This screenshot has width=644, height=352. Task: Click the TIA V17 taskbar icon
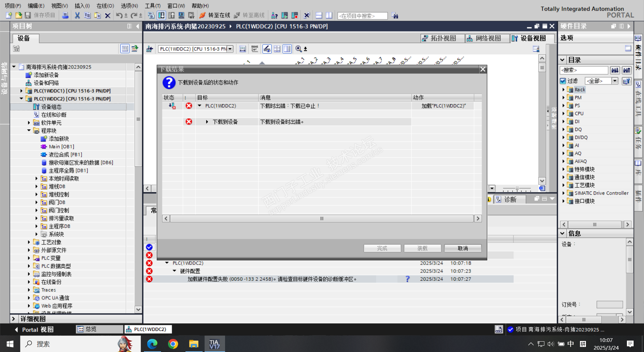click(214, 344)
